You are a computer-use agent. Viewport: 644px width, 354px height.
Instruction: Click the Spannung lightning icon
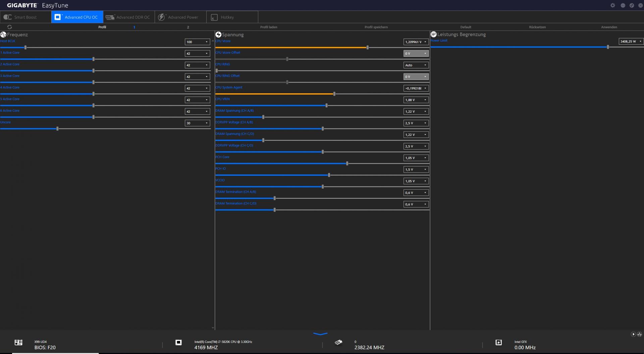[218, 35]
